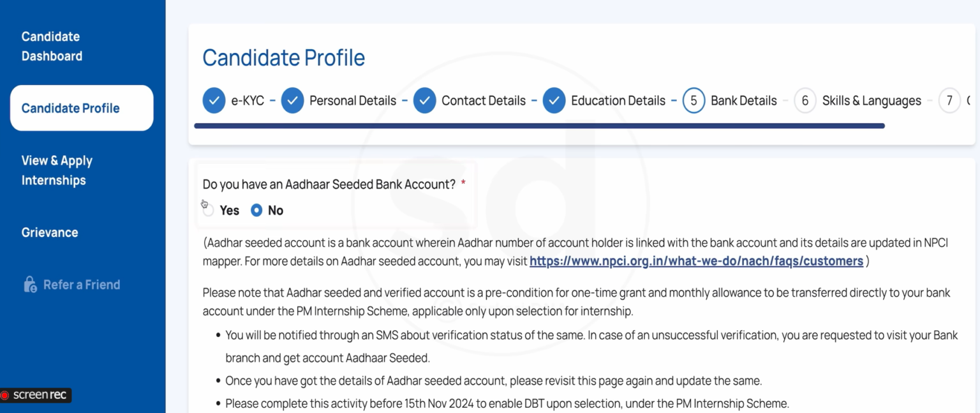
Task: Click the Candidate Profile page heading
Action: click(283, 57)
